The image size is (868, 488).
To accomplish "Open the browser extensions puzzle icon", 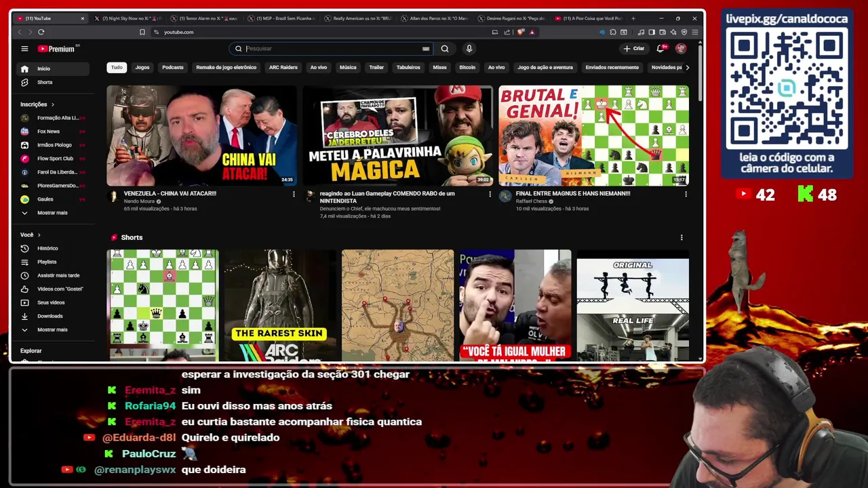I will tap(613, 32).
